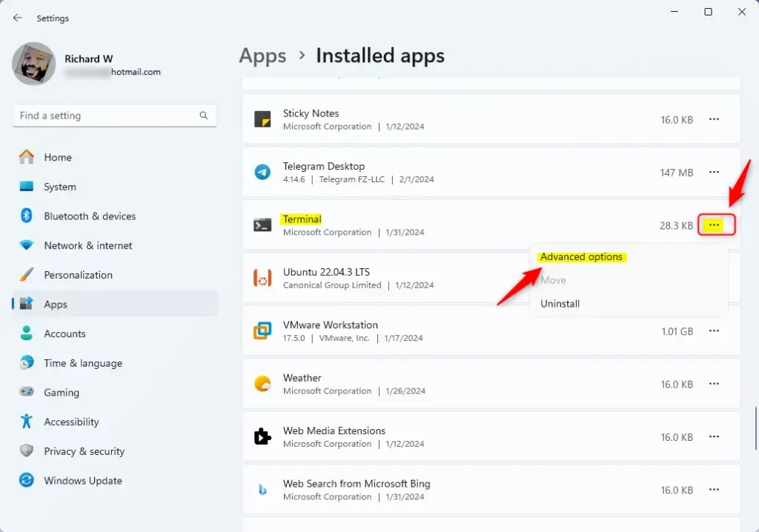Image resolution: width=759 pixels, height=532 pixels.
Task: Open System settings page
Action: (x=115, y=187)
